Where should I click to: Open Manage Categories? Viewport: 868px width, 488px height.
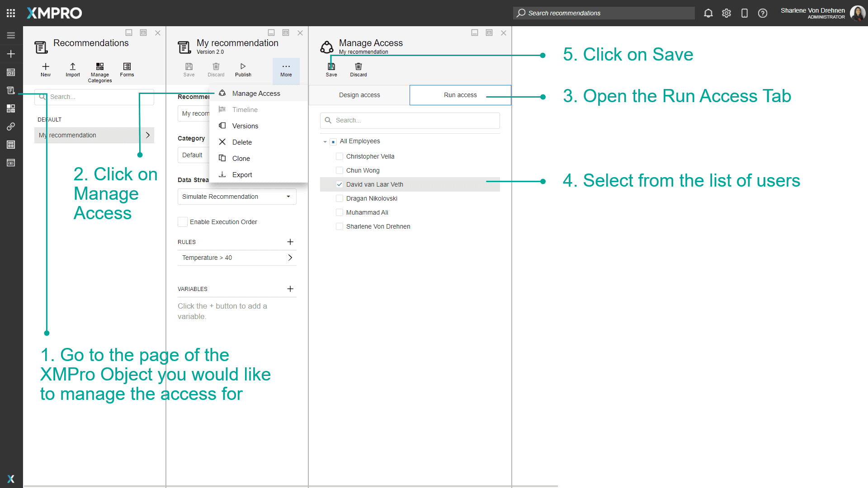click(99, 71)
